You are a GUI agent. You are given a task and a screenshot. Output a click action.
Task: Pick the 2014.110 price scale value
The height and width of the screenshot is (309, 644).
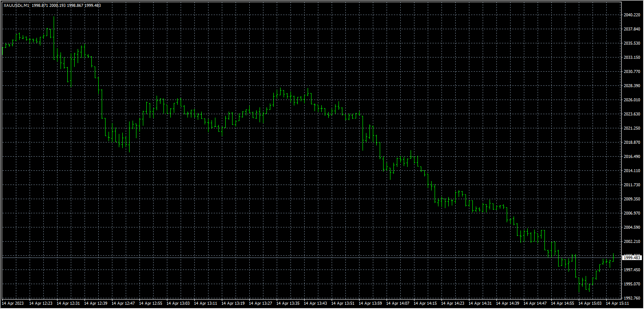click(x=632, y=171)
